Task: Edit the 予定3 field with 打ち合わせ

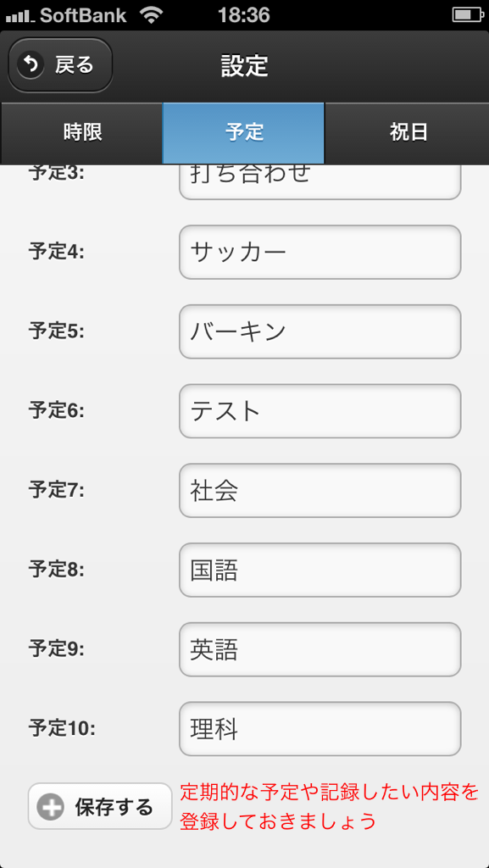Action: point(320,181)
